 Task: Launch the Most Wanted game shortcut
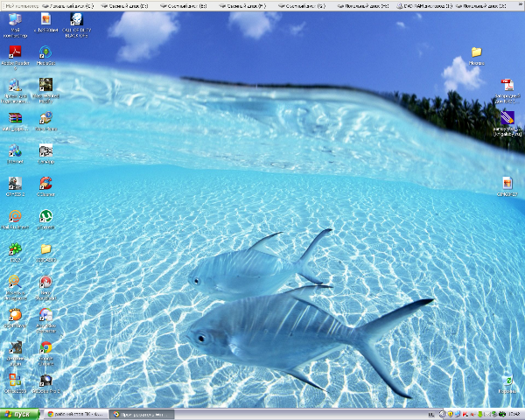pos(45,85)
